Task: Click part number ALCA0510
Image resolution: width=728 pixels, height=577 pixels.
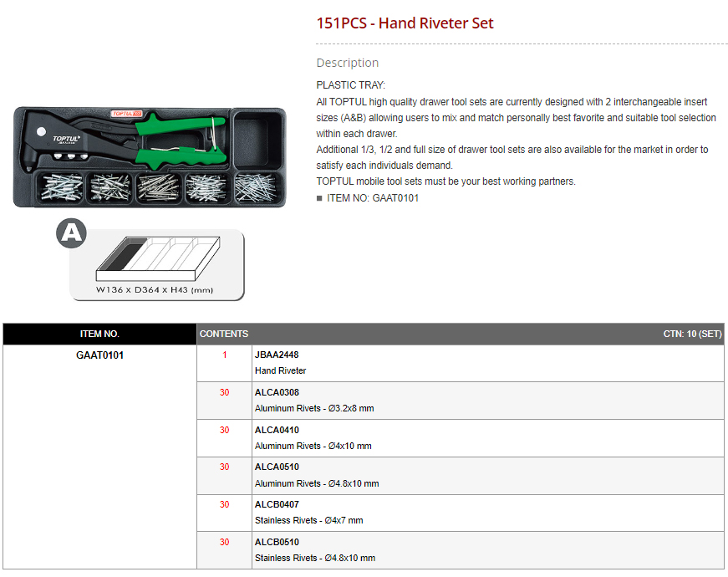Action: 277,467
